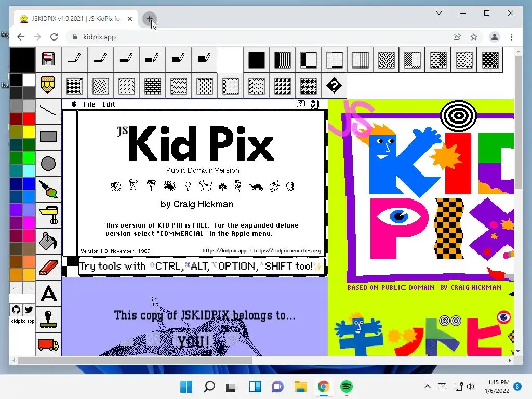Open the Edit menu

point(109,104)
